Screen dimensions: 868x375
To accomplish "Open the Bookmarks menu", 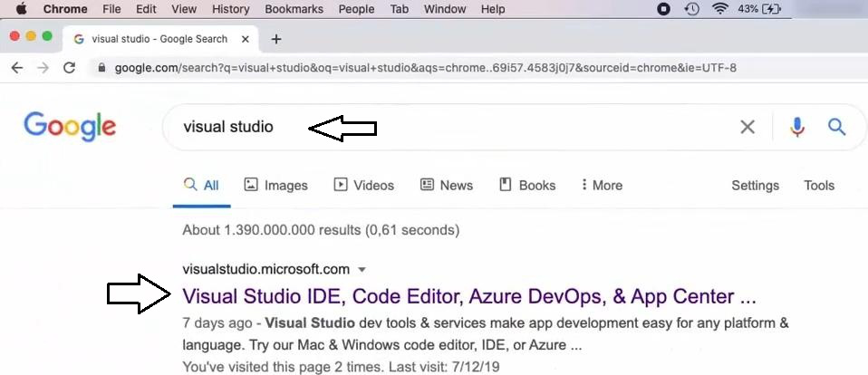I will (294, 9).
